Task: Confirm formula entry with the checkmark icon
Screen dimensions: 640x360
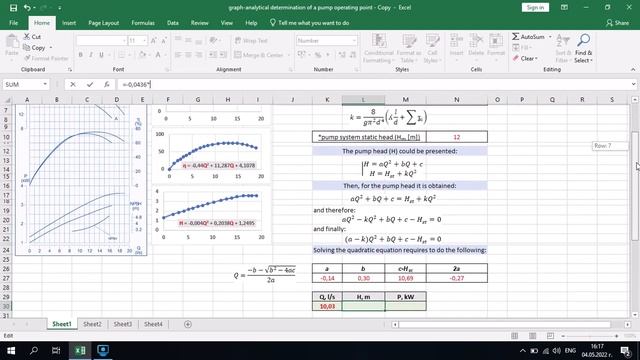Action: [90, 84]
